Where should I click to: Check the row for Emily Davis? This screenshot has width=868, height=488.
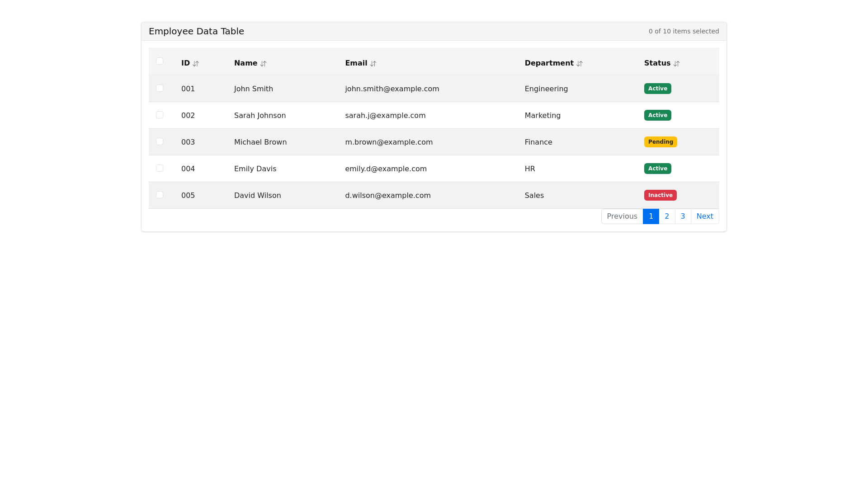coord(160,168)
